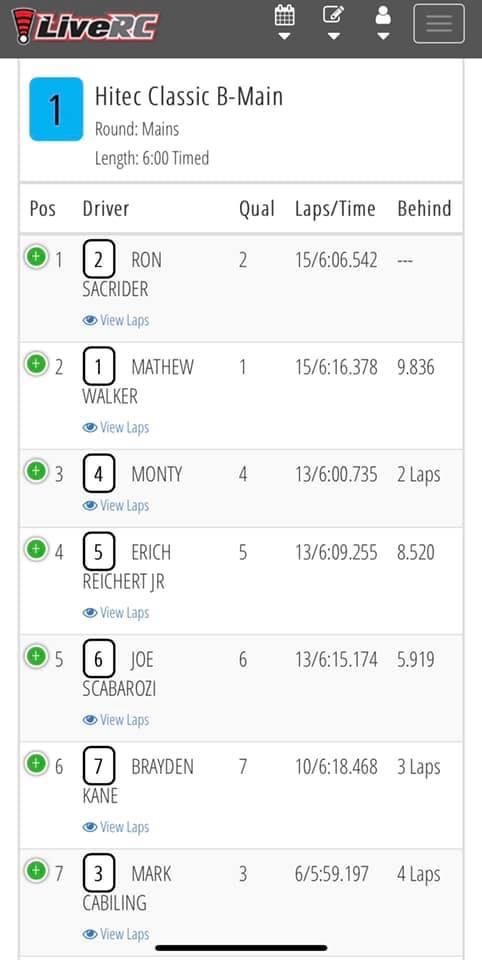View laps for Mathew Walker
The width and height of the screenshot is (482, 960).
coord(116,427)
